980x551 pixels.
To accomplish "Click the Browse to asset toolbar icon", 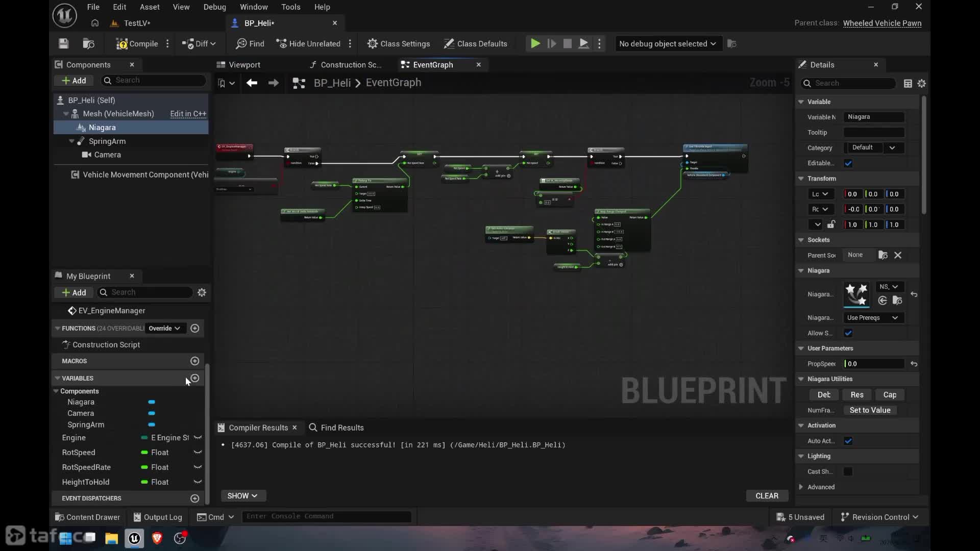I will 89,44.
